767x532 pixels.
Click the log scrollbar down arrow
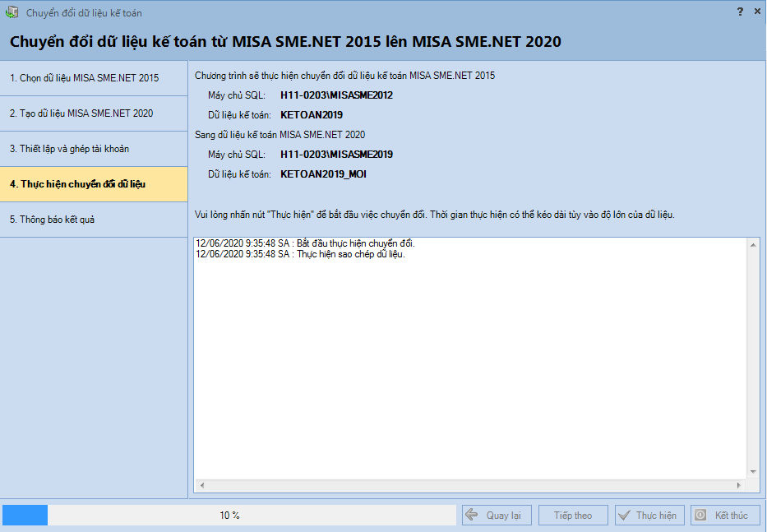[753, 472]
